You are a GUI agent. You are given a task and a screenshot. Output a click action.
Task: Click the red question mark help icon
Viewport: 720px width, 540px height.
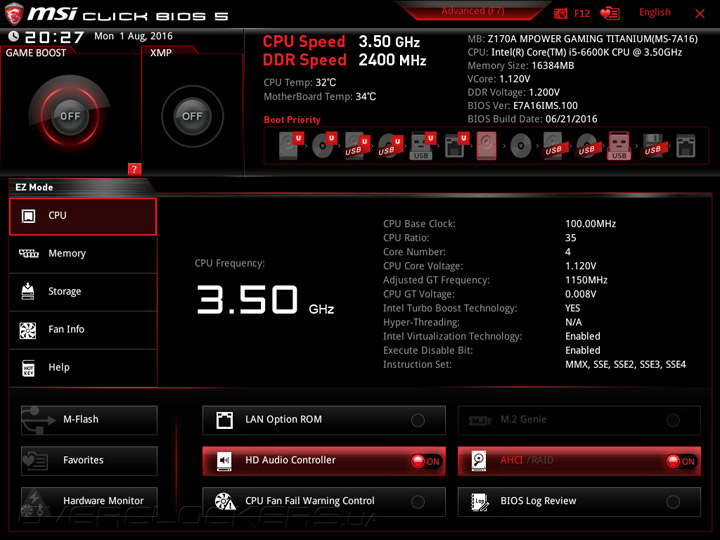click(134, 169)
